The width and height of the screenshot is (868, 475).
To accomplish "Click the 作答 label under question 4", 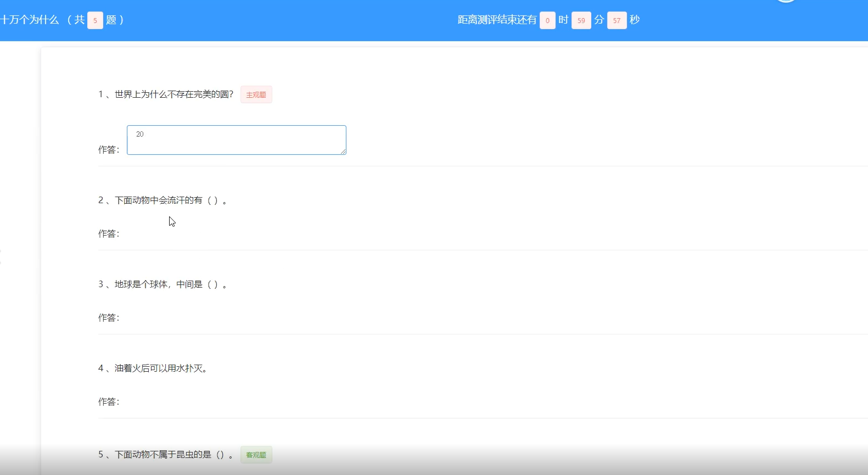I will click(109, 402).
